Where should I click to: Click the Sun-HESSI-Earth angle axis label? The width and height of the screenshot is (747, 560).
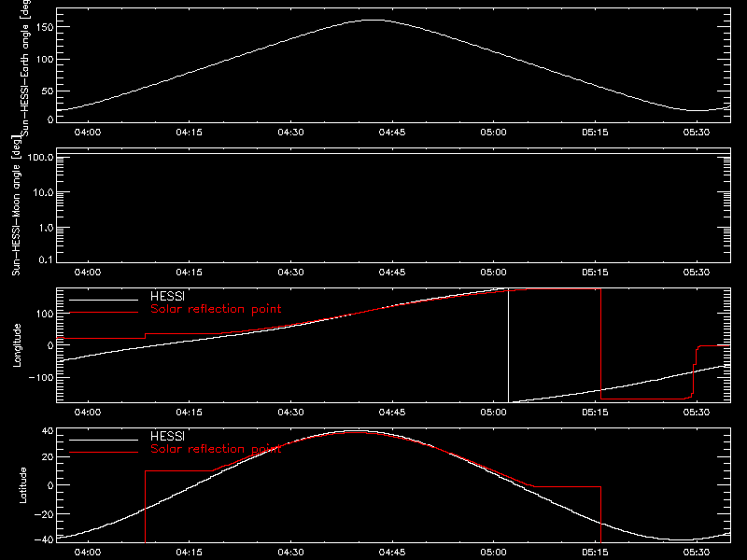point(25,66)
